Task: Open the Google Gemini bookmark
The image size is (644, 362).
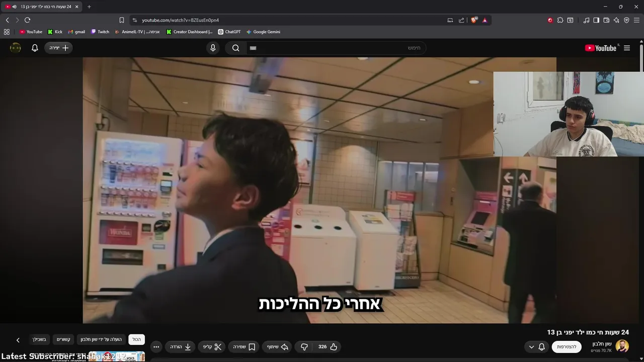Action: pos(263,32)
